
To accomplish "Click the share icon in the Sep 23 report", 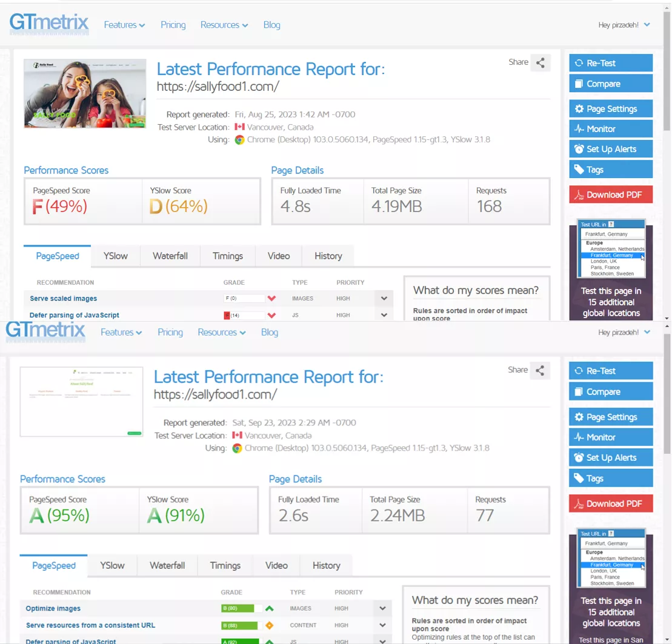I will click(540, 371).
